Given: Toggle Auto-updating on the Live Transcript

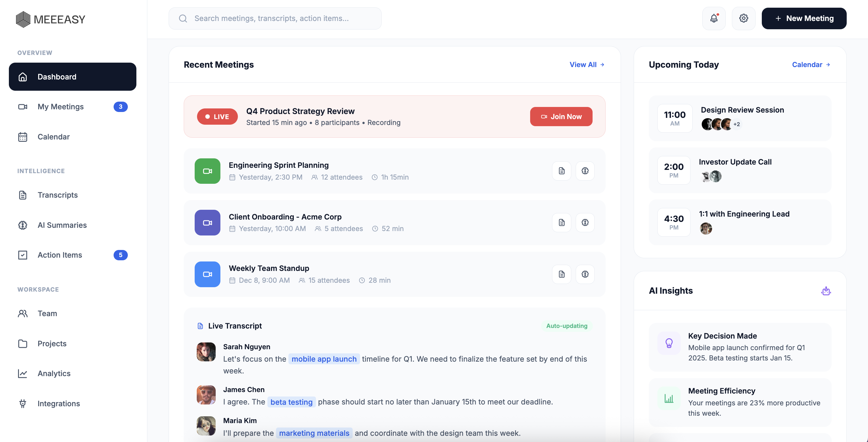Looking at the screenshot, I should point(567,326).
